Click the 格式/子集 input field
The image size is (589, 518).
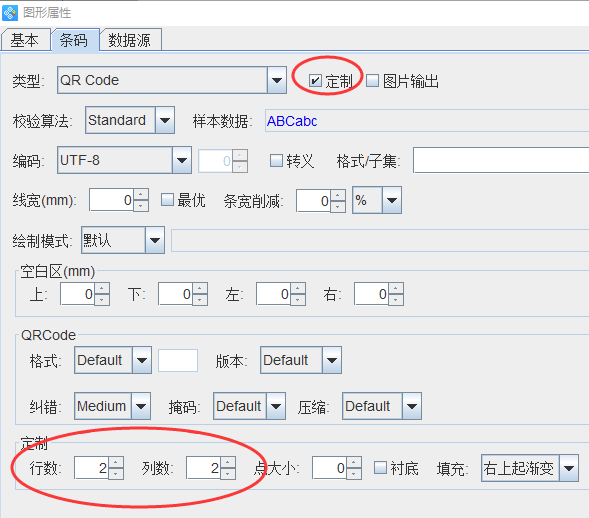tap(501, 160)
